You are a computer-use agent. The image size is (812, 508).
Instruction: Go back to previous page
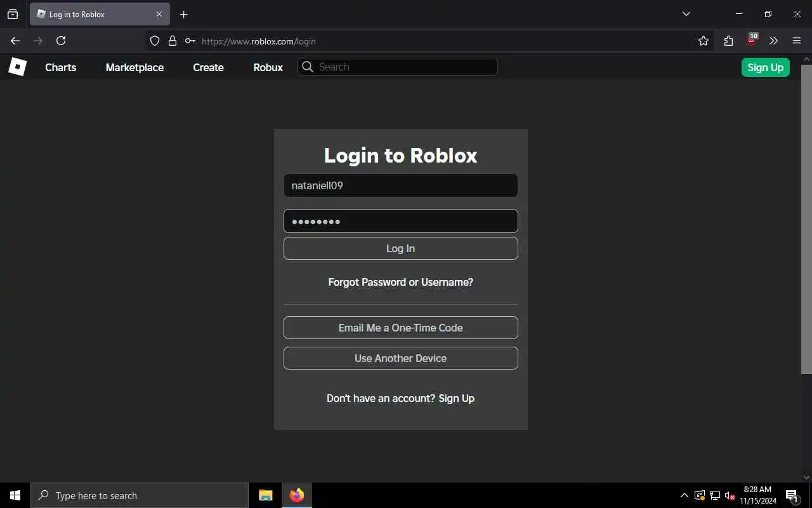(15, 41)
